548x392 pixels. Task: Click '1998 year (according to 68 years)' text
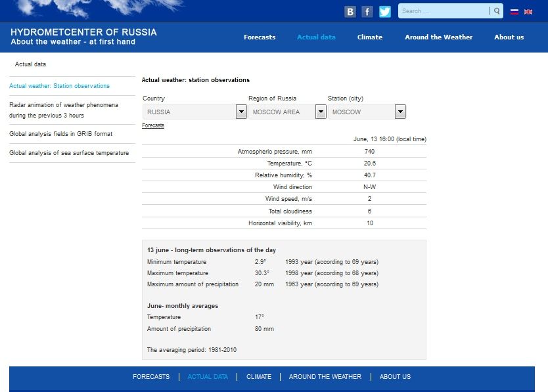pos(332,273)
